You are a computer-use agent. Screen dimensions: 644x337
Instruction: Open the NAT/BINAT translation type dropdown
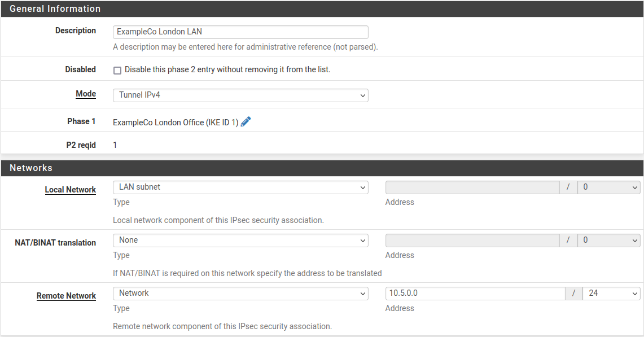240,240
